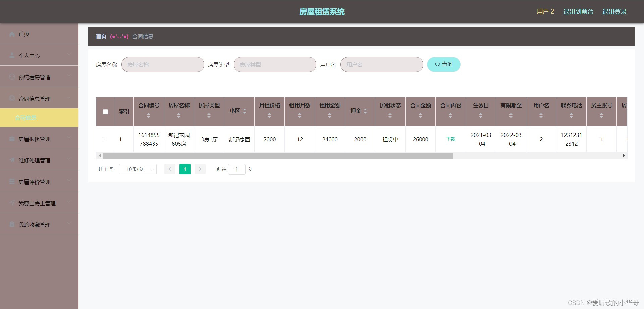Click the icon beside 合同信息管理
This screenshot has height=309, width=644.
click(12, 98)
